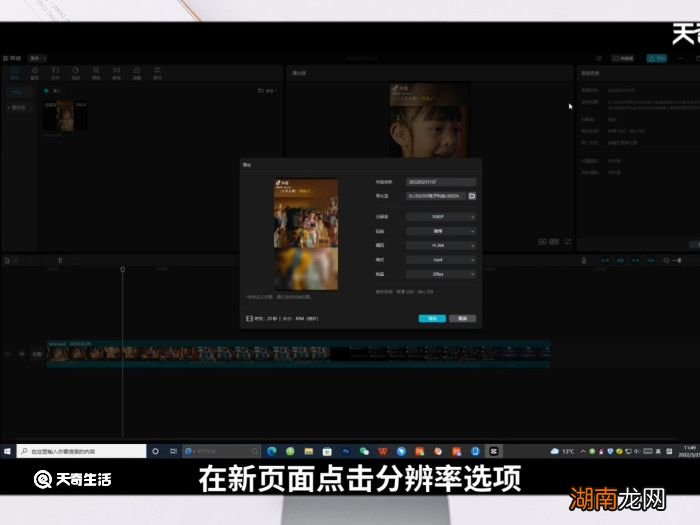Open the Media tab in top toolbar
700x525 pixels.
coord(14,73)
